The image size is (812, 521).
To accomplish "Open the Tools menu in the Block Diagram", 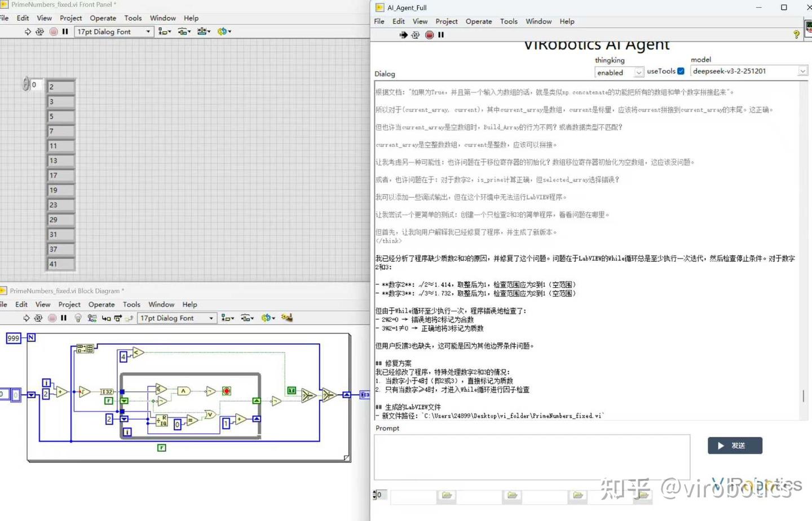I will pos(131,304).
